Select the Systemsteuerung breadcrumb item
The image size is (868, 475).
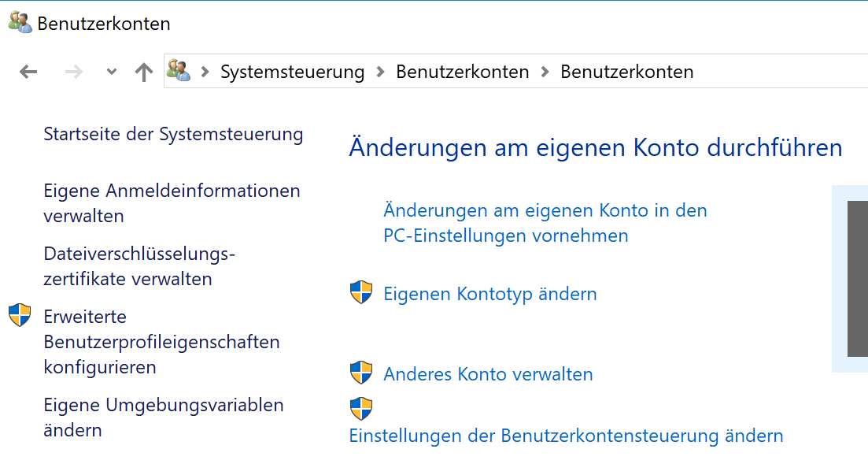[x=292, y=72]
